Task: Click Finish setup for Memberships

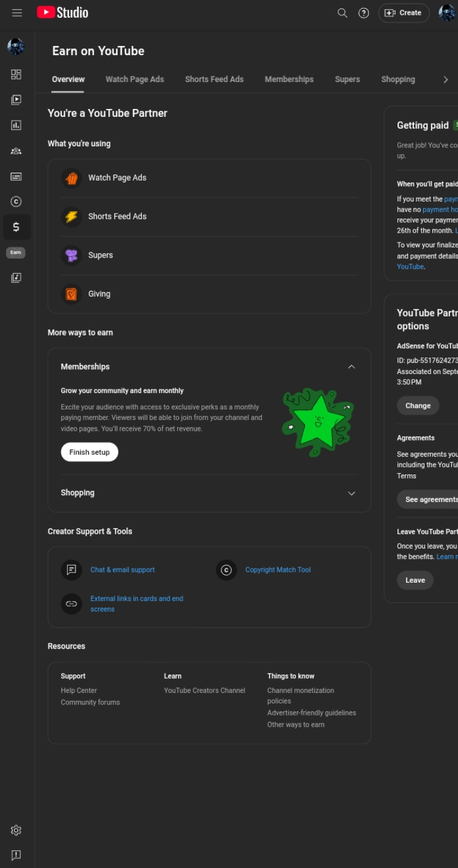Action: coord(89,452)
